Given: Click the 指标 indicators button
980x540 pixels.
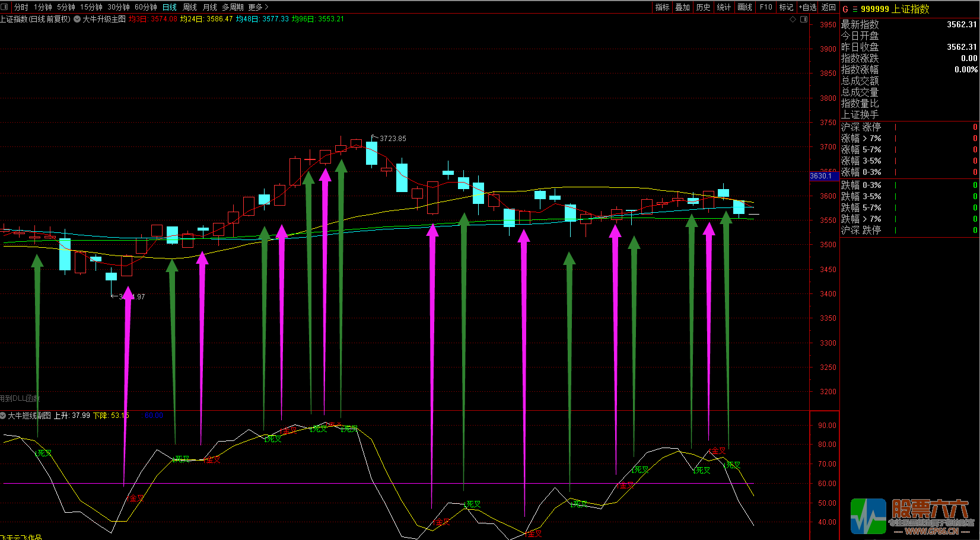Looking at the screenshot, I should pos(662,7).
